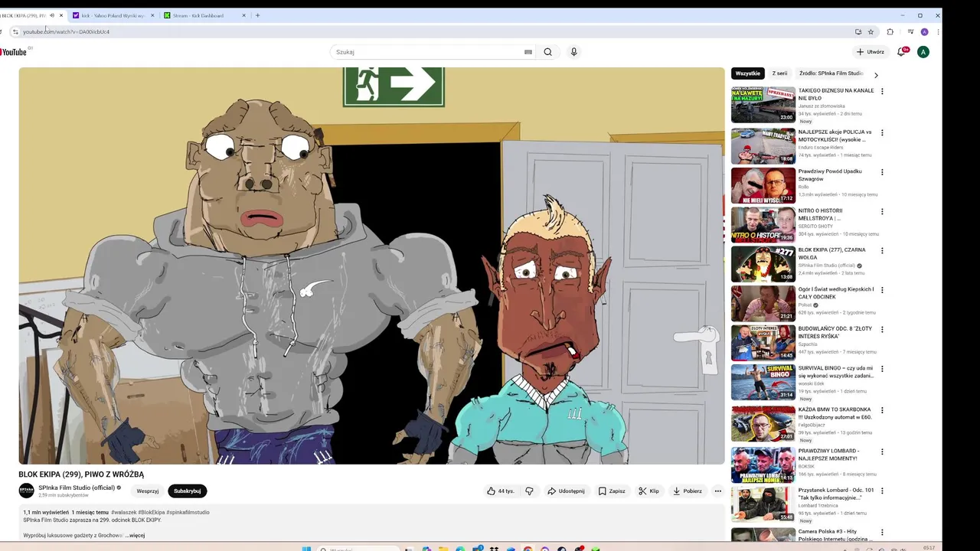Open the green YouTube account avatar menu
Image resolution: width=980 pixels, height=551 pixels.
tap(923, 52)
